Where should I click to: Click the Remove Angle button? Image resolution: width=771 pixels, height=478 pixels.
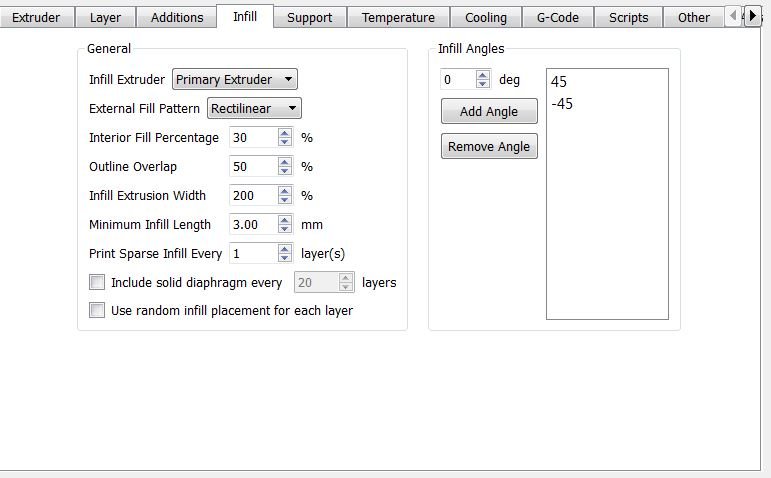coord(489,147)
